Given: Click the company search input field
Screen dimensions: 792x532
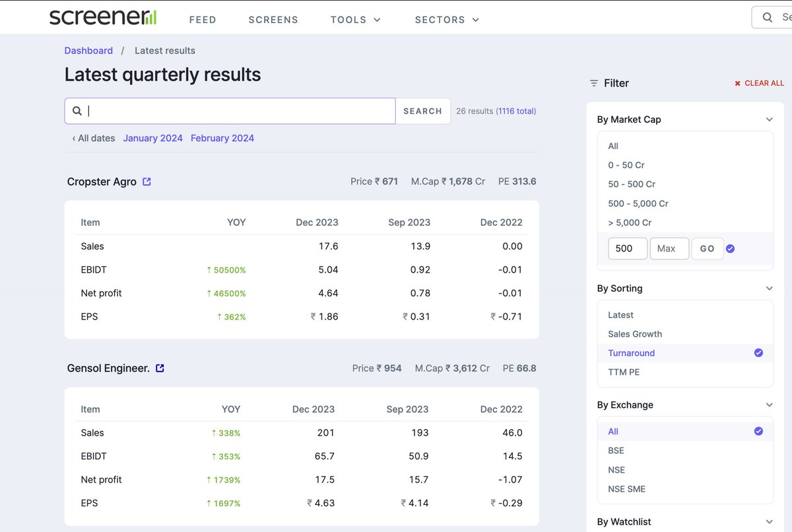Looking at the screenshot, I should pyautogui.click(x=230, y=111).
